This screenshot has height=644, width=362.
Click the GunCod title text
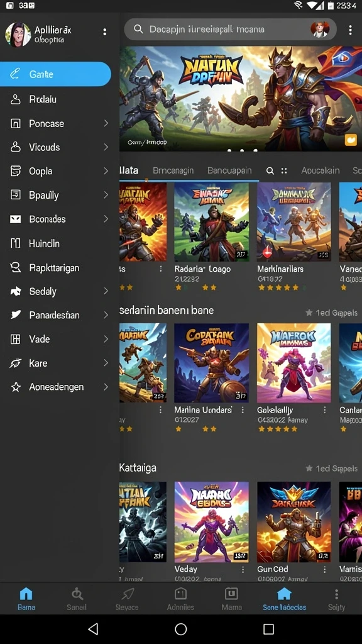point(273,569)
